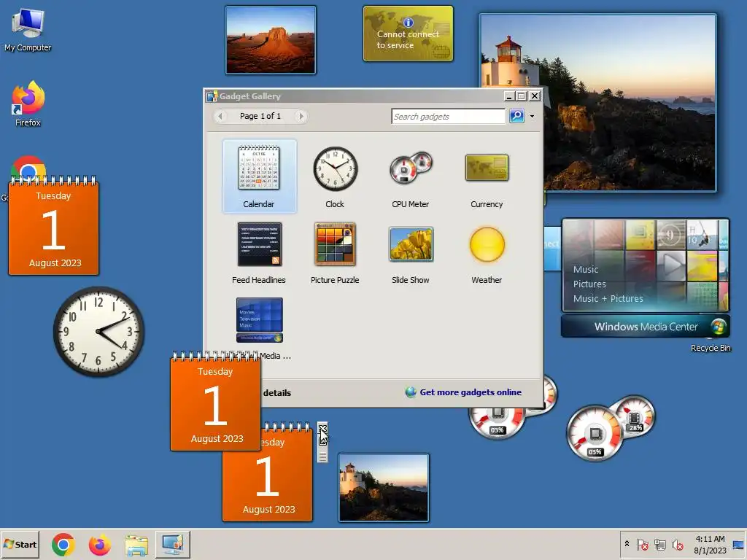
Task: Open File Explorer from the taskbar
Action: 136,545
